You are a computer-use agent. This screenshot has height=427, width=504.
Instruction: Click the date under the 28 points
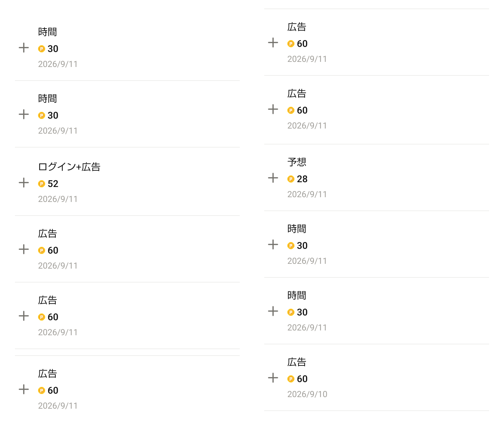click(x=307, y=194)
